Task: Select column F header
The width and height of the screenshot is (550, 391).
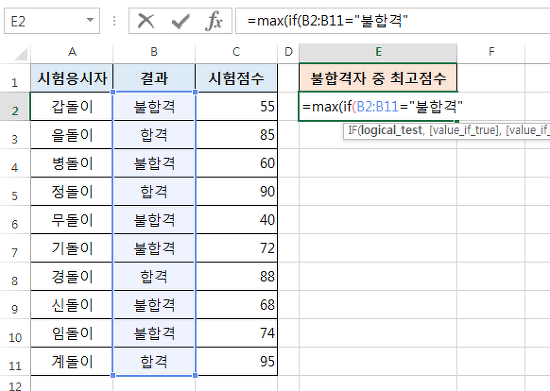Action: pyautogui.click(x=491, y=52)
